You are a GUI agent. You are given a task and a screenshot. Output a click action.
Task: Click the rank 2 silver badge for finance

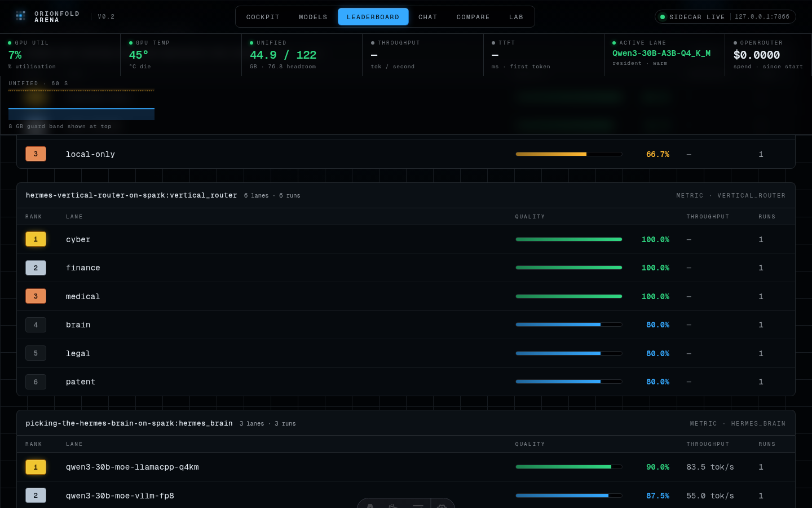36,268
